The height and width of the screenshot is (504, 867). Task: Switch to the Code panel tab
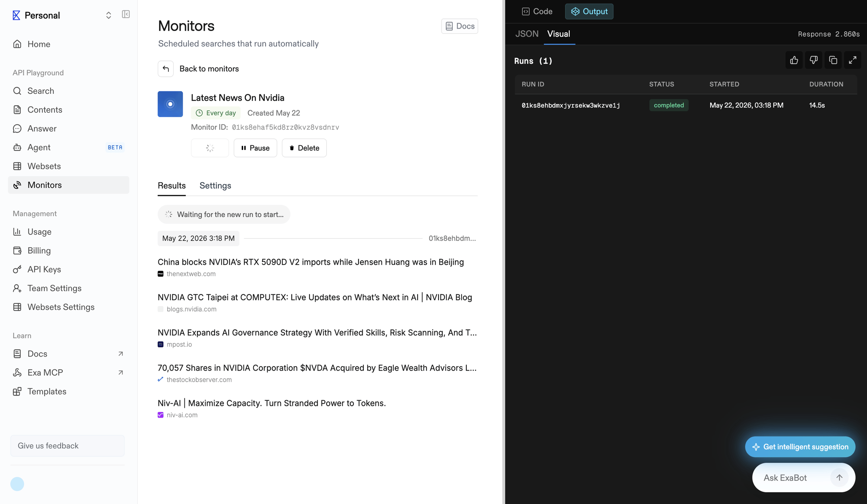537,12
